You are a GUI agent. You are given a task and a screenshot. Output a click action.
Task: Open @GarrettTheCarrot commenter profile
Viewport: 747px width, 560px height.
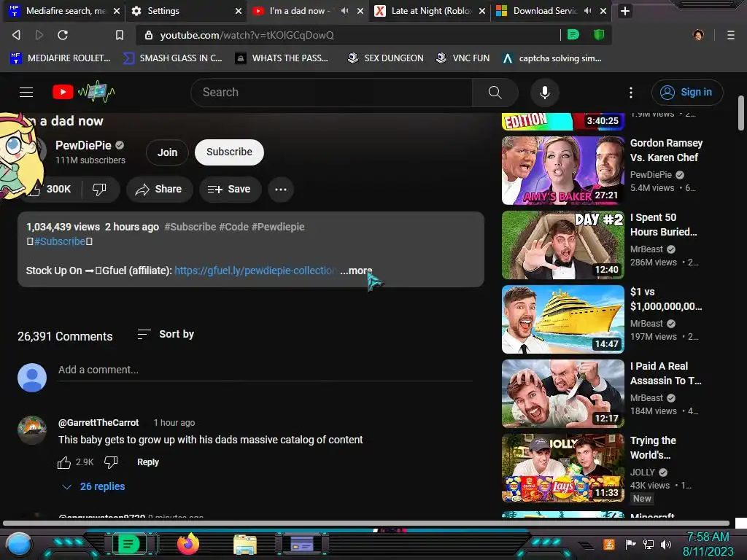click(98, 422)
